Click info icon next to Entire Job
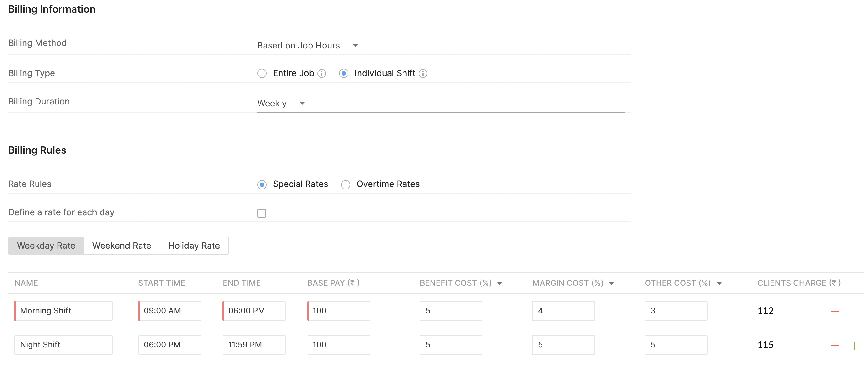Screen dimensions: 868x367 coord(322,74)
